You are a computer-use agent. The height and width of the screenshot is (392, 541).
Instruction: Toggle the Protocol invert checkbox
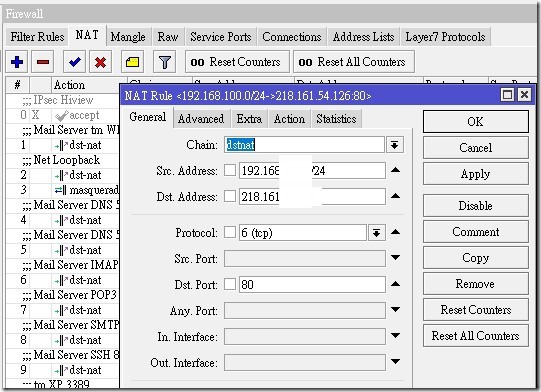230,232
